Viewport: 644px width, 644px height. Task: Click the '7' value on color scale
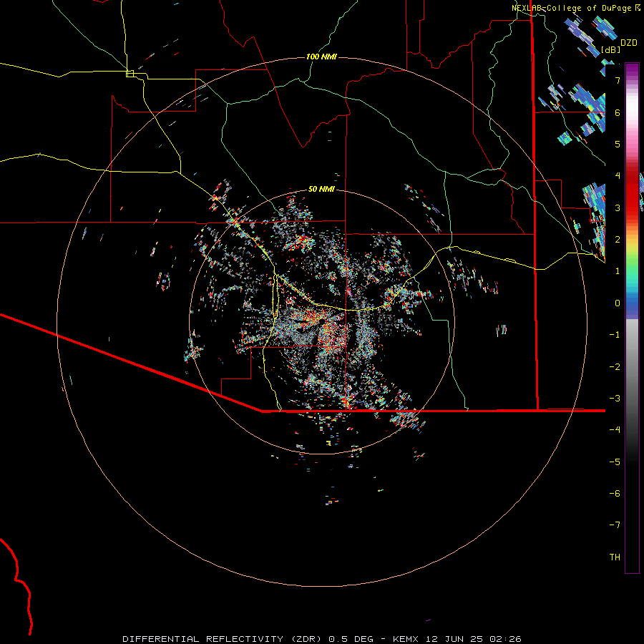click(x=618, y=81)
